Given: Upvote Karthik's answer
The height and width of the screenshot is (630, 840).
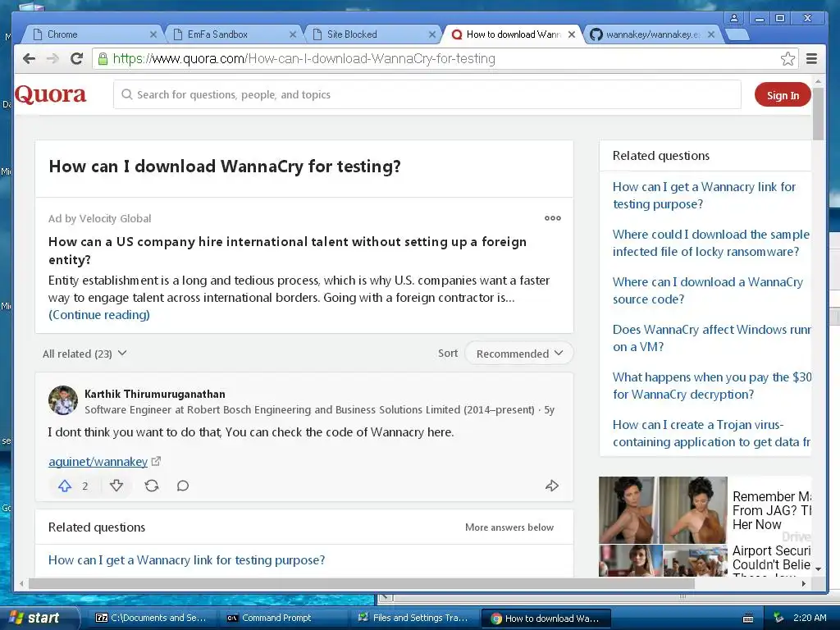Looking at the screenshot, I should (65, 486).
